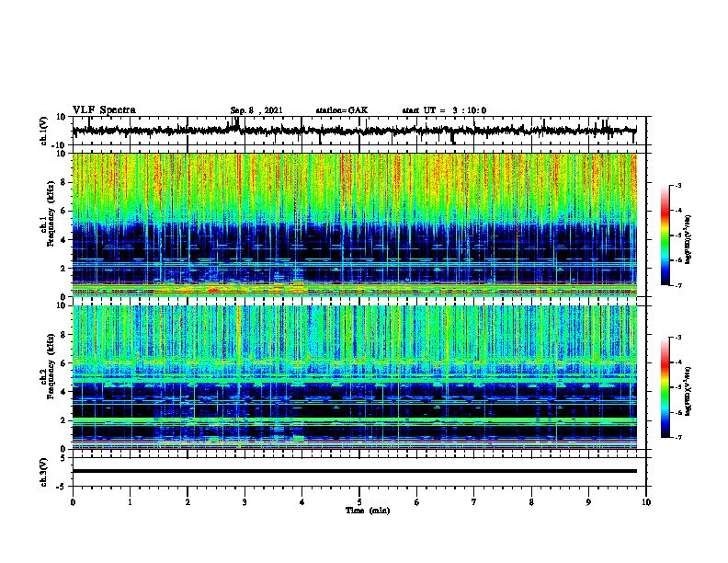
Task: Click the ch.1 spectrogram color scale bar
Action: click(x=665, y=236)
